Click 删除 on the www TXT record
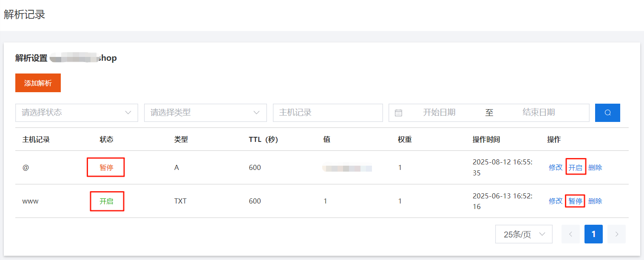This screenshot has width=644, height=260. point(595,201)
